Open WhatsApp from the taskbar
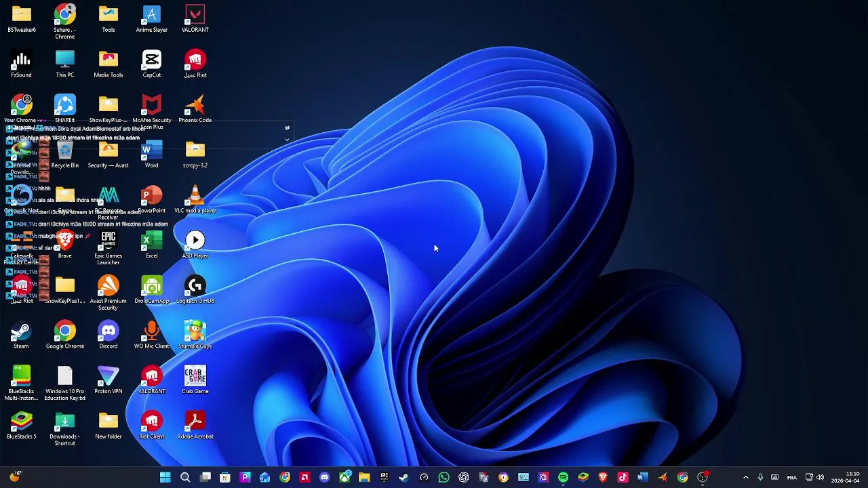 pos(443,478)
